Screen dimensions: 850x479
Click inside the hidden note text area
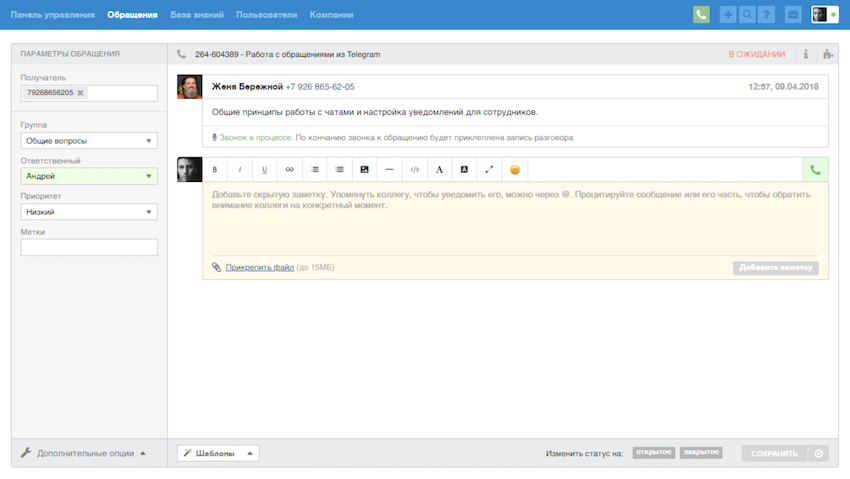[515, 218]
